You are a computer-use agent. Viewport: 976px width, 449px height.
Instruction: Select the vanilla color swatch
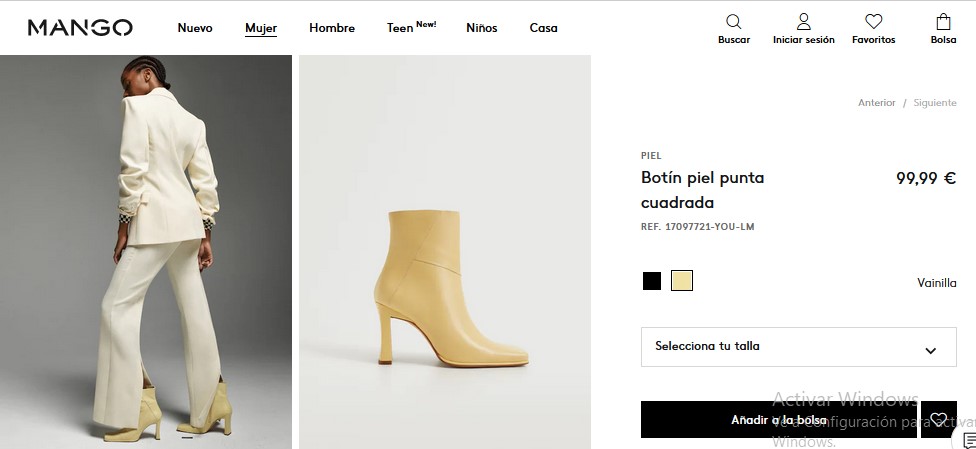(x=682, y=281)
